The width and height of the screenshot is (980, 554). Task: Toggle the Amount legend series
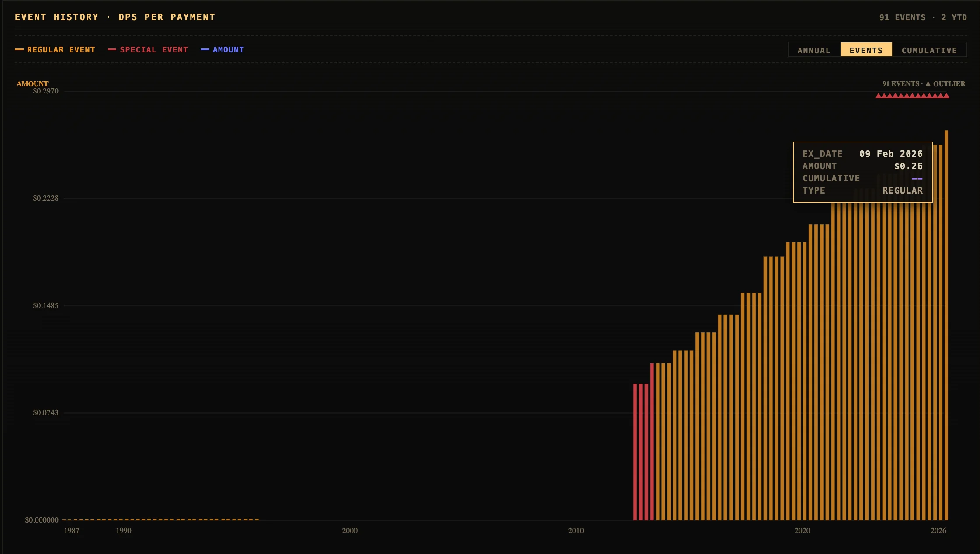pos(222,50)
